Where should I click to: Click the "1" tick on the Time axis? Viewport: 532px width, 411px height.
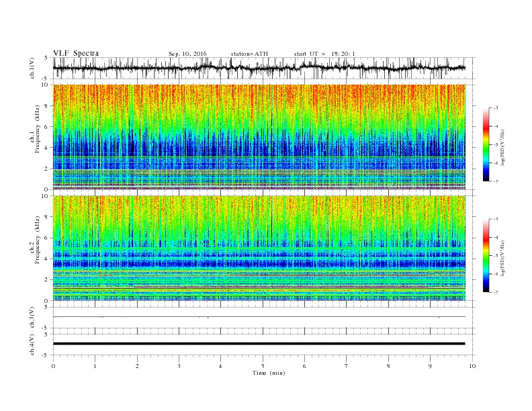[x=95, y=366]
